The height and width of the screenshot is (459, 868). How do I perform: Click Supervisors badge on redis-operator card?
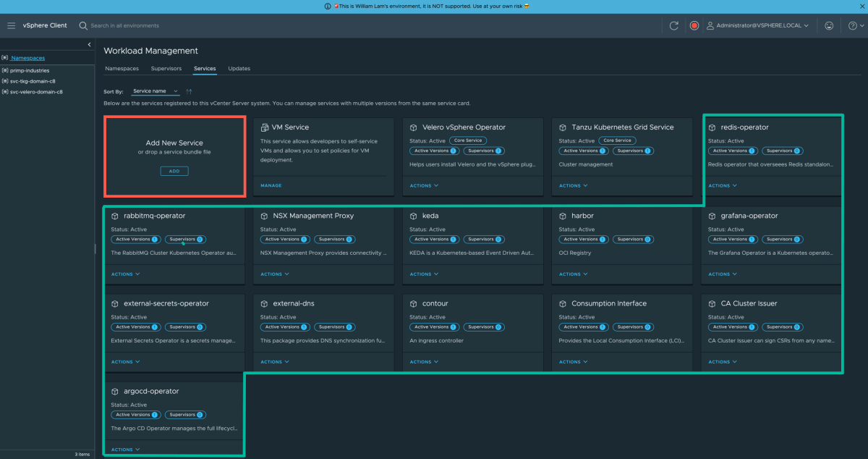782,151
